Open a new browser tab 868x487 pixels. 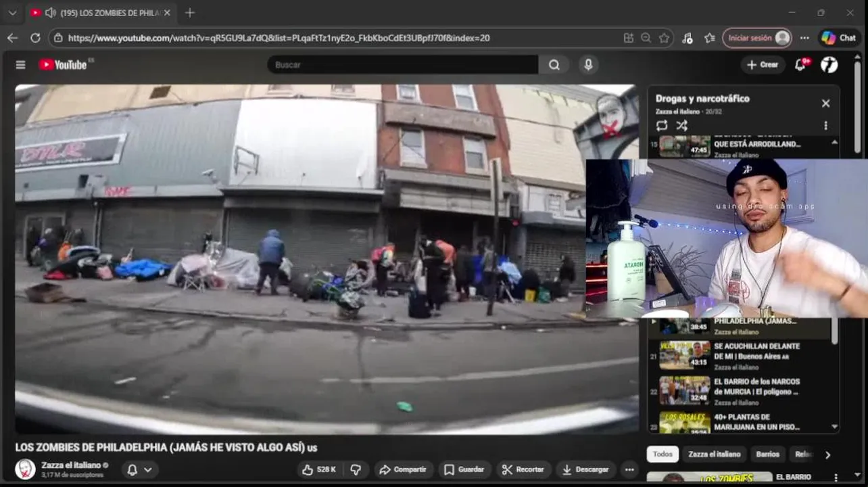coord(190,13)
